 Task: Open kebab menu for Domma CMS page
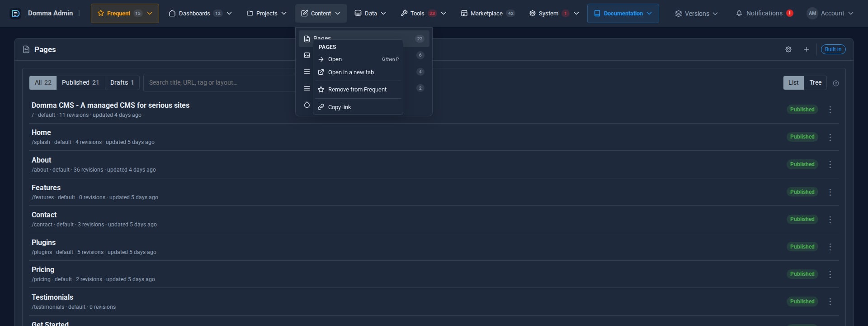(x=830, y=110)
